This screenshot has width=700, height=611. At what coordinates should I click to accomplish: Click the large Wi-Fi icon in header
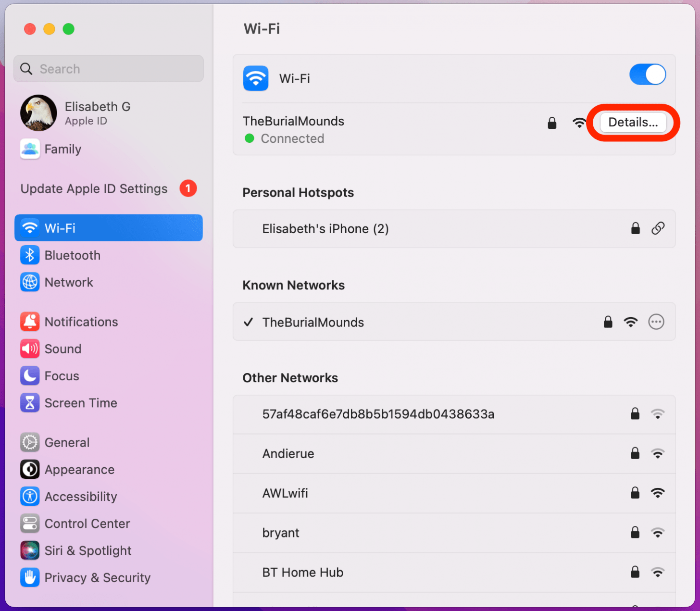click(256, 78)
